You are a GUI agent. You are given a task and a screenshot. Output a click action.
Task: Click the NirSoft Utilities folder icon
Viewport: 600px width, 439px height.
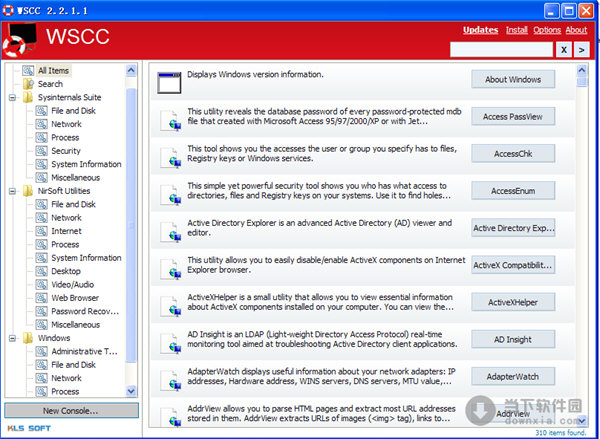coord(28,191)
